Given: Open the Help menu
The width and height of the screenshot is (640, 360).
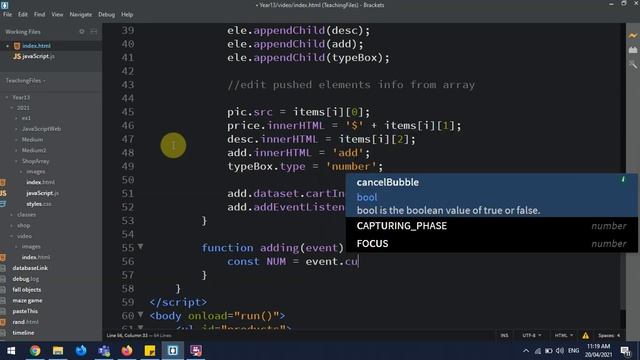Looking at the screenshot, I should [127, 14].
